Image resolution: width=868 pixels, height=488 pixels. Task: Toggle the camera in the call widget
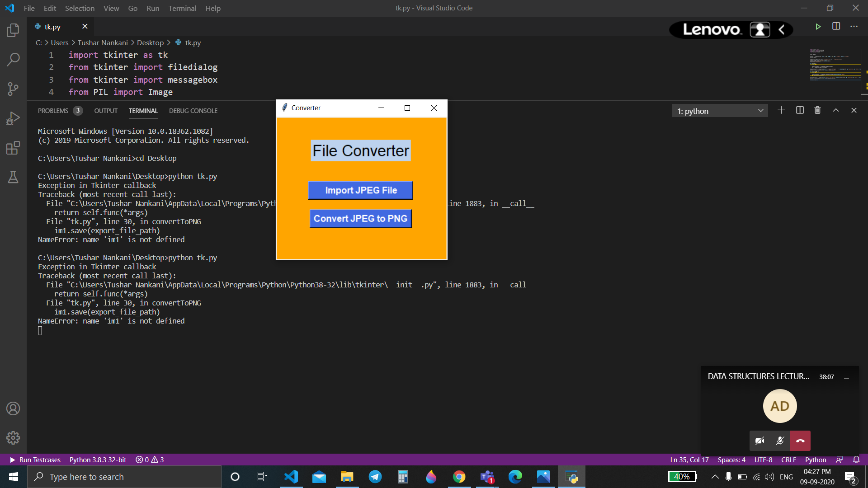pyautogui.click(x=760, y=441)
